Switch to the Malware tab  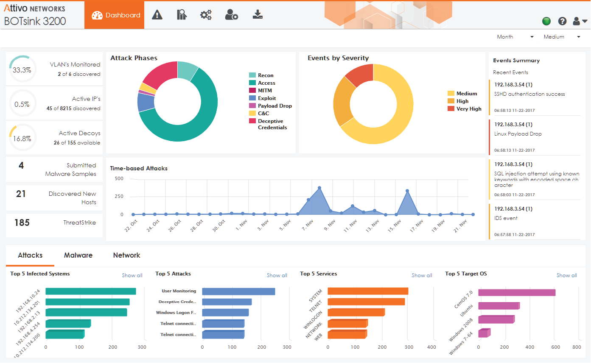[78, 256]
